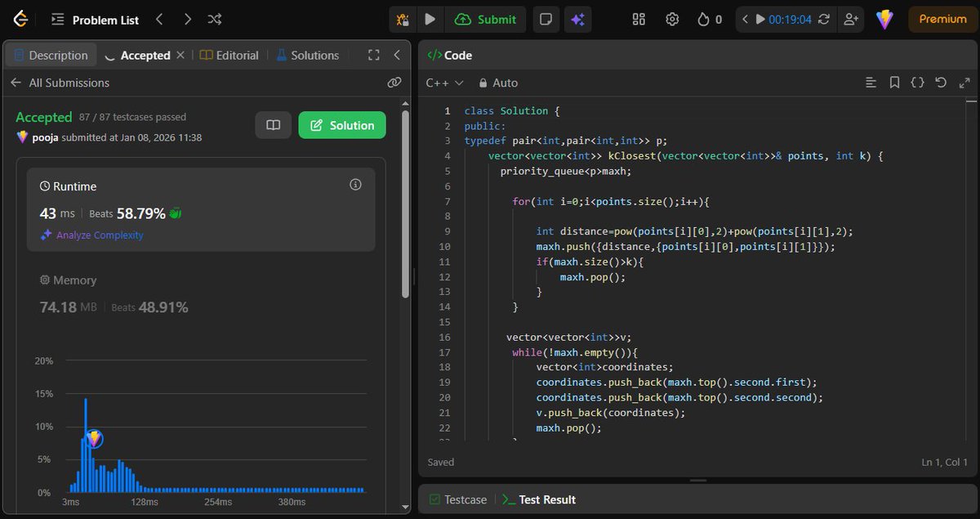Viewport: 980px width, 519px height.
Task: Click the Runtime info icon
Action: pos(355,185)
